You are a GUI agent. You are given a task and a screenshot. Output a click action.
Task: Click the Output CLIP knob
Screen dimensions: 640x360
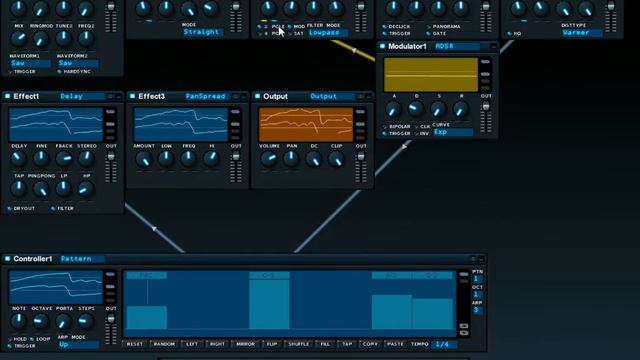click(336, 160)
